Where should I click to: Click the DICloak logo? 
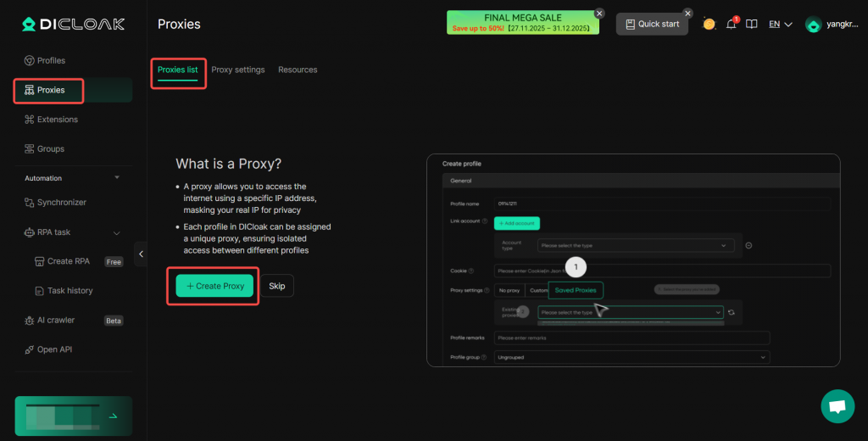point(73,24)
